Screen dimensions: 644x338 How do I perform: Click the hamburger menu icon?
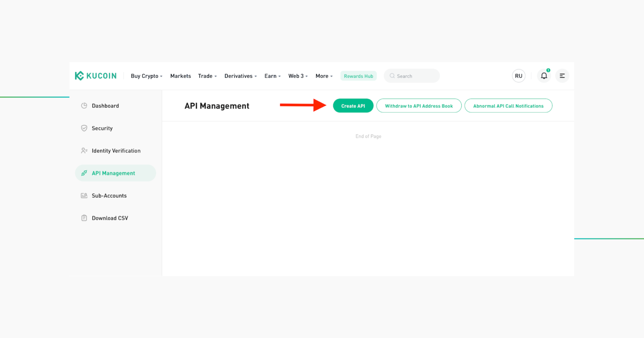(562, 76)
